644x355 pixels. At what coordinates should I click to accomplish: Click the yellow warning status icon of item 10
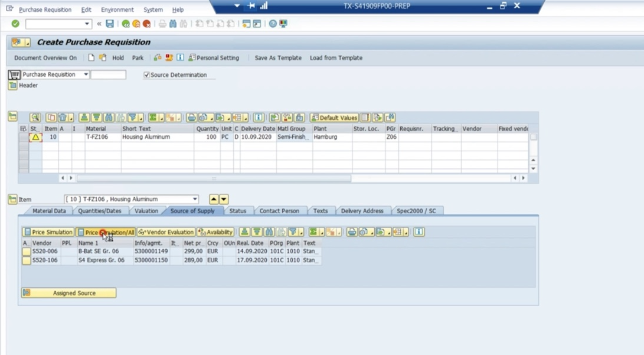[36, 137]
